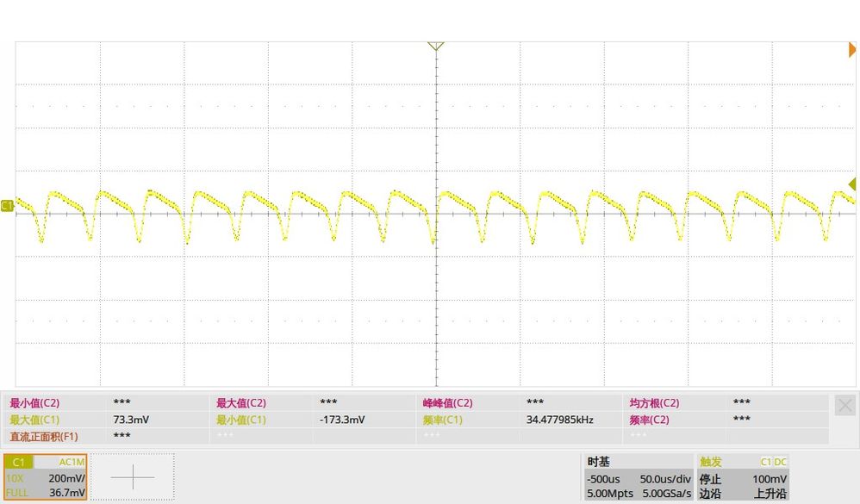Click the 停止 trigger status
860x504 pixels.
[710, 479]
